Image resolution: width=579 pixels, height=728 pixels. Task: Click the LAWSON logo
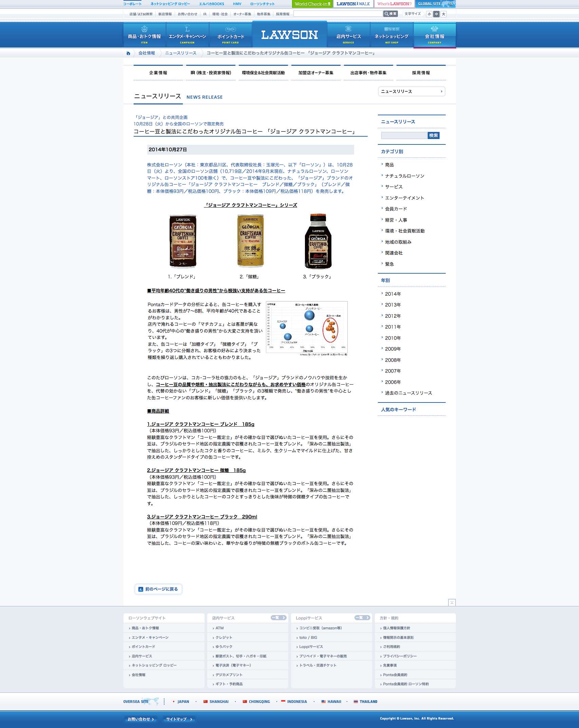289,35
